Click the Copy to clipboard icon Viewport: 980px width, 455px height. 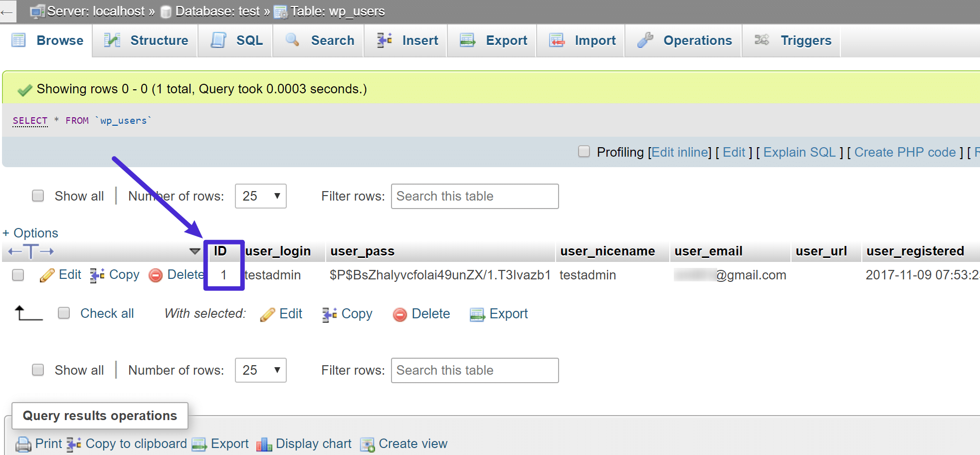point(74,444)
